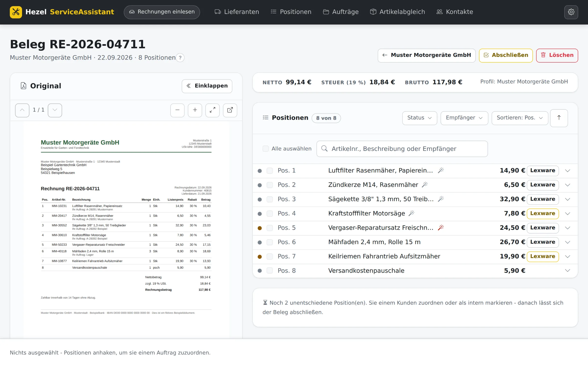This screenshot has width=588, height=368.
Task: Zoom out the original document with the minus icon
Action: tap(177, 110)
